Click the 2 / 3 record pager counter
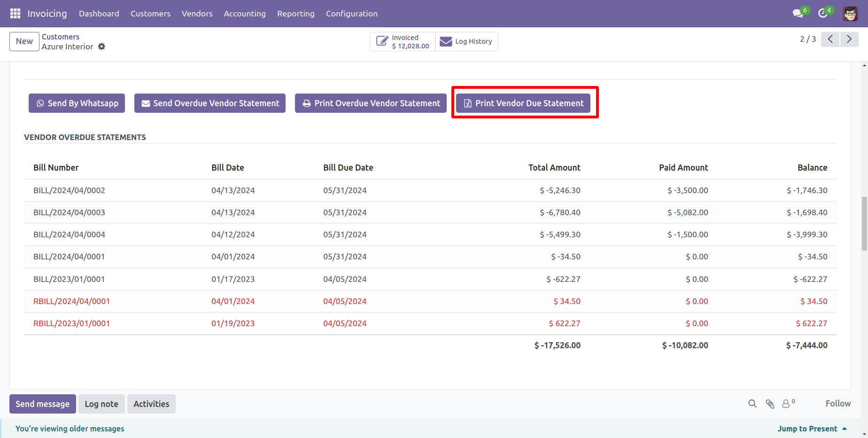868x438 pixels. (808, 39)
